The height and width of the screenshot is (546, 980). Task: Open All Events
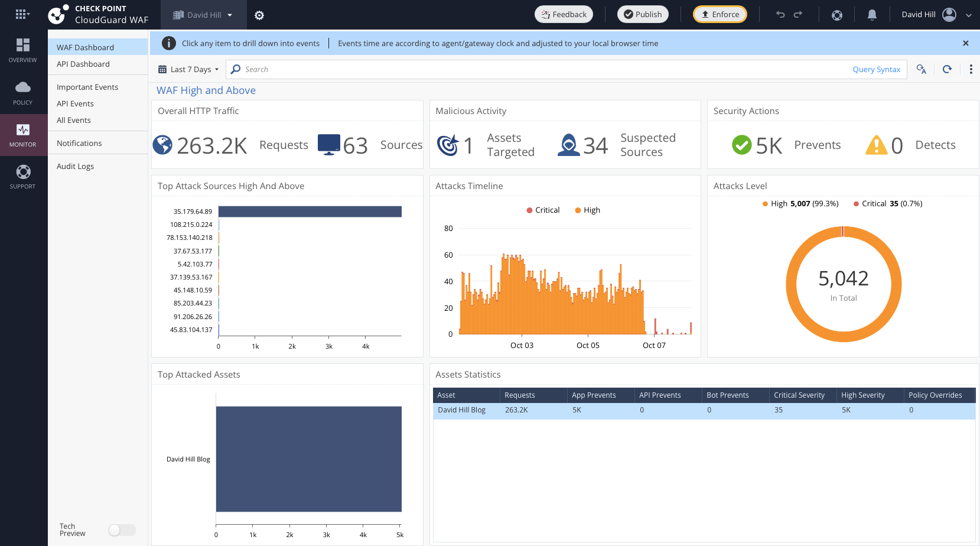pyautogui.click(x=97, y=120)
